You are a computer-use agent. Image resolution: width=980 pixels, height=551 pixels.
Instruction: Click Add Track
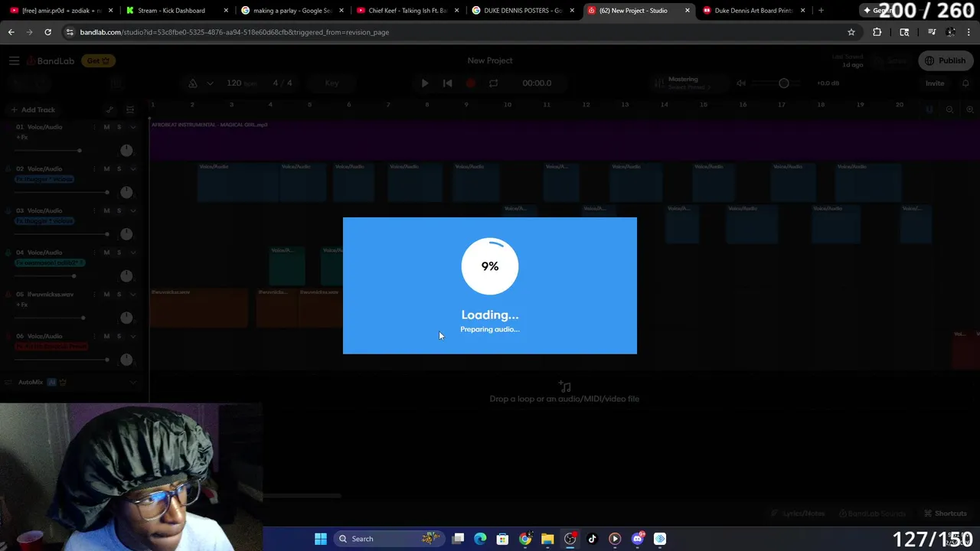point(33,109)
